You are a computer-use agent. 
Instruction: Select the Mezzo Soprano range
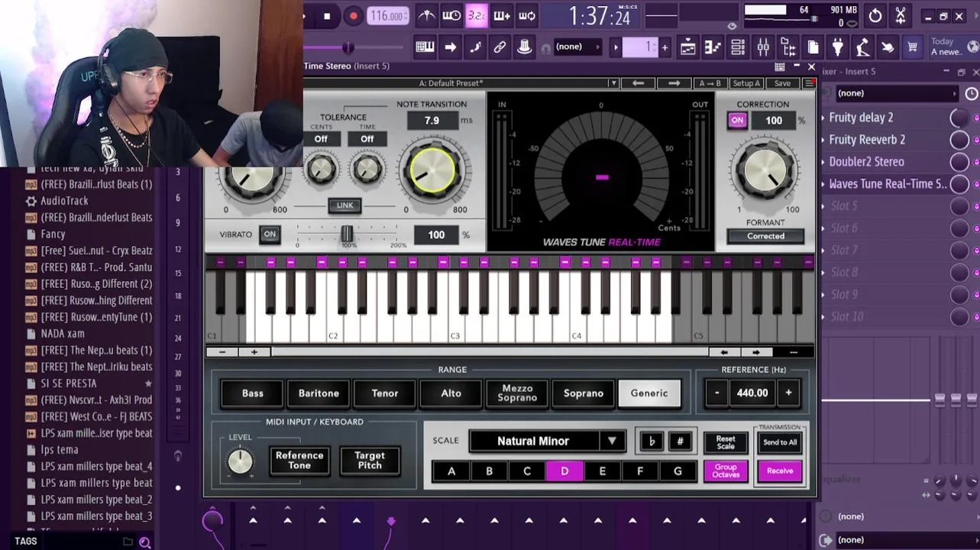click(517, 393)
